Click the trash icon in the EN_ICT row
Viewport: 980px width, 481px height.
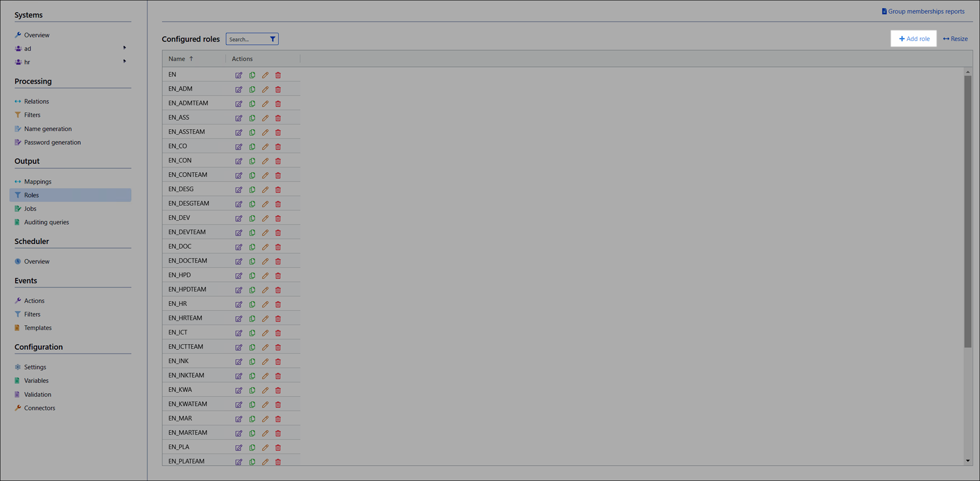[278, 333]
